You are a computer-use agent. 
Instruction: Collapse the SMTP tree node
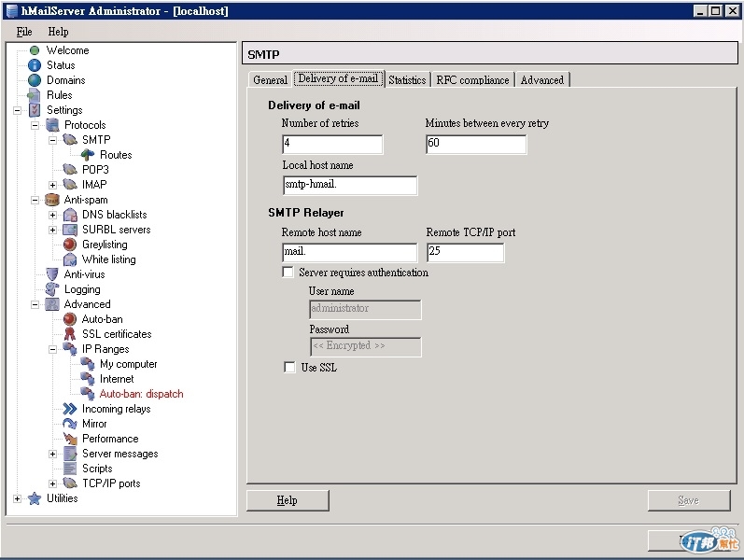pos(52,141)
